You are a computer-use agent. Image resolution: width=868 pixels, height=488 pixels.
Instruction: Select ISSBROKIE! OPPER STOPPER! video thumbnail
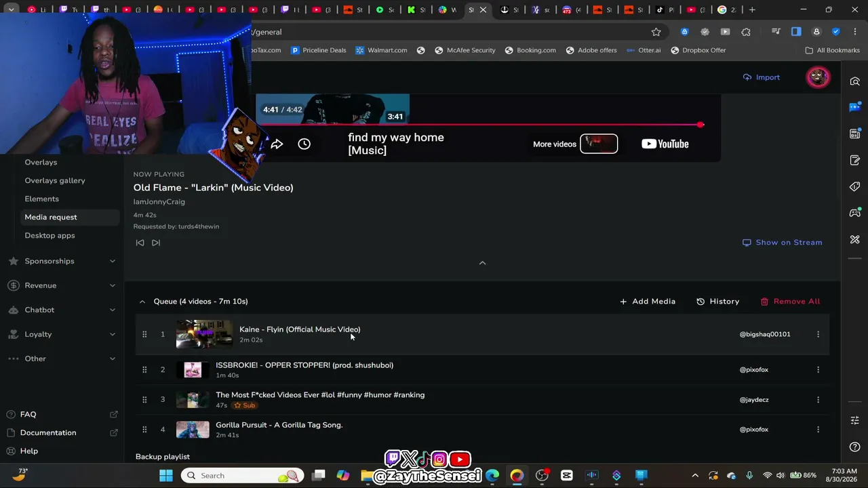[193, 369]
